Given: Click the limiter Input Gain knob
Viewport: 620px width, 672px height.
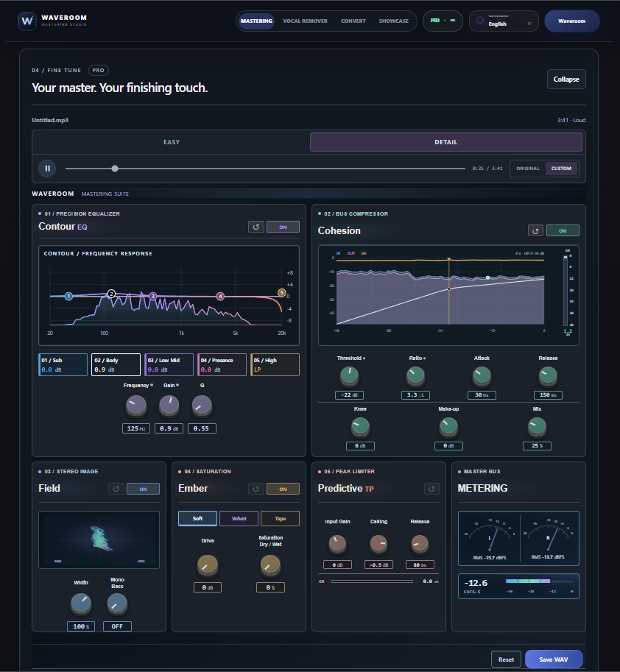Looking at the screenshot, I should 337,543.
